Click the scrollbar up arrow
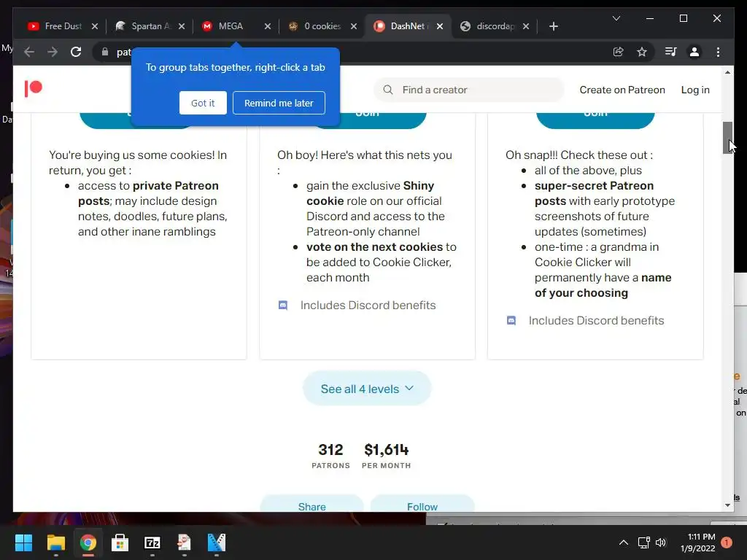The width and height of the screenshot is (747, 560). (727, 72)
